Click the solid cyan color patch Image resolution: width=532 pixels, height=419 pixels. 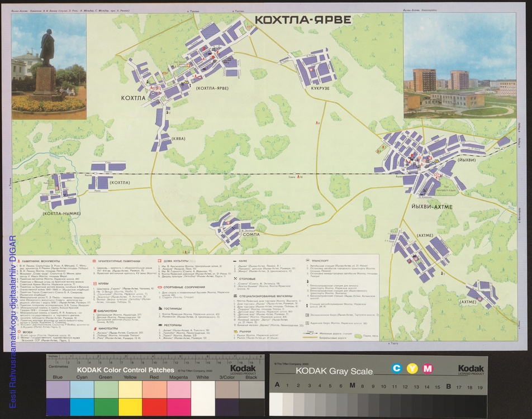pyautogui.click(x=82, y=407)
